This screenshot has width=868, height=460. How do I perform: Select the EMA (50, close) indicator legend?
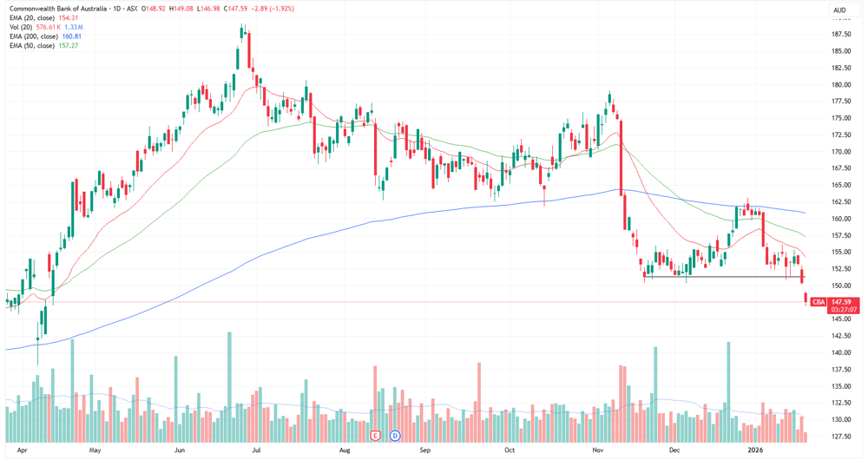click(x=33, y=45)
